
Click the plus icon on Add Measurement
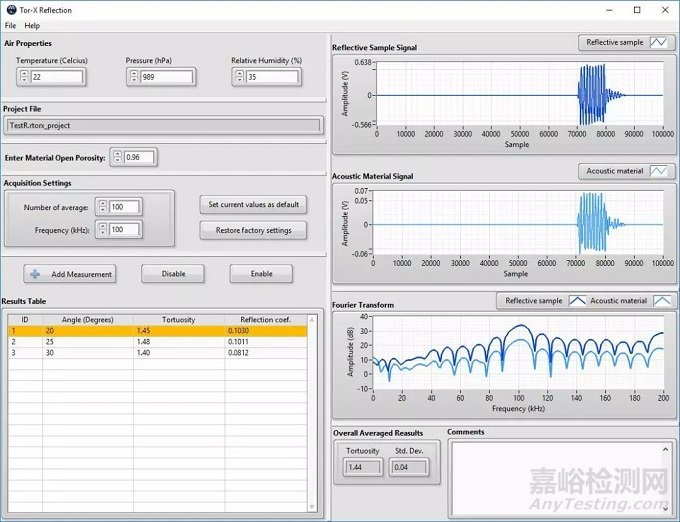pyautogui.click(x=35, y=274)
